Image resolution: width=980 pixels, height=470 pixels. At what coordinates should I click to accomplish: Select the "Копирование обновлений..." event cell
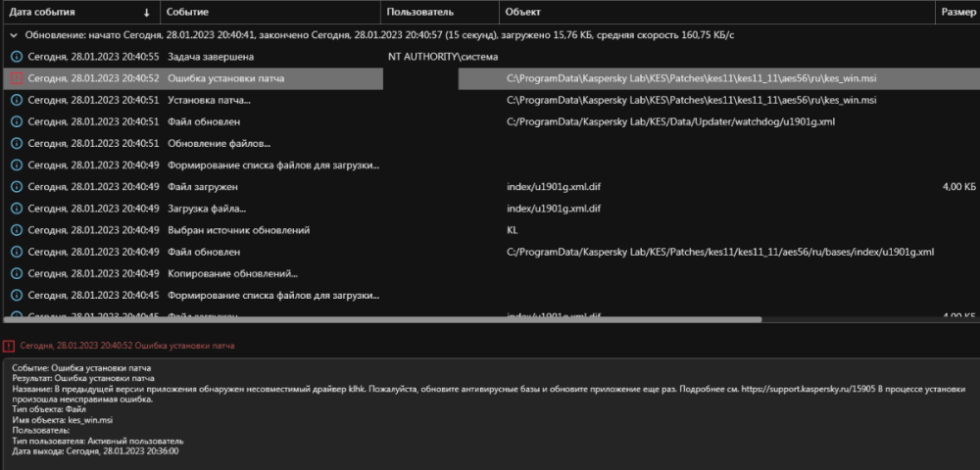coord(232,273)
